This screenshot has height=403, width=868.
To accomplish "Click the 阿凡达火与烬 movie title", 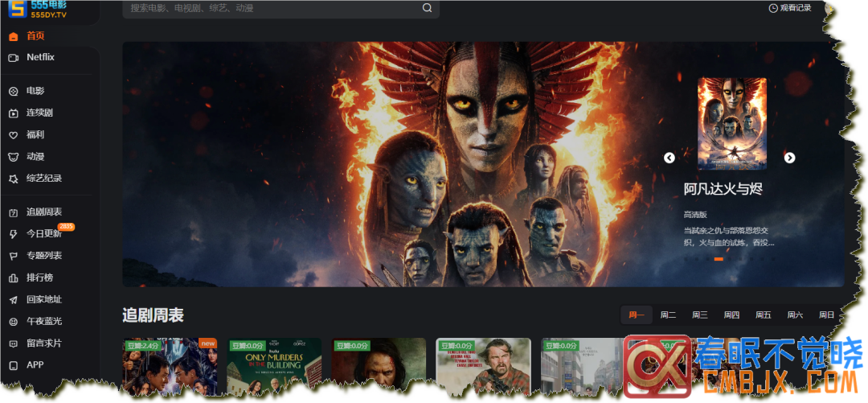I will pos(723,189).
